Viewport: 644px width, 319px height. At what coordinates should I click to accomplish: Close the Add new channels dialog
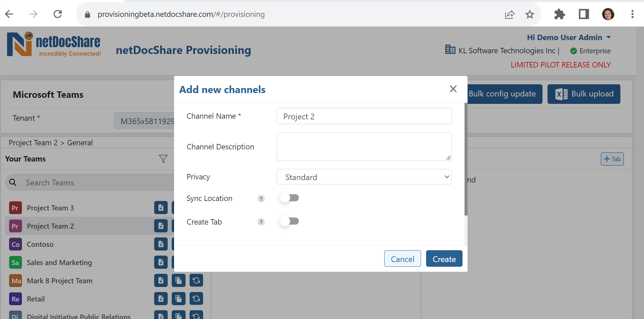pos(453,89)
